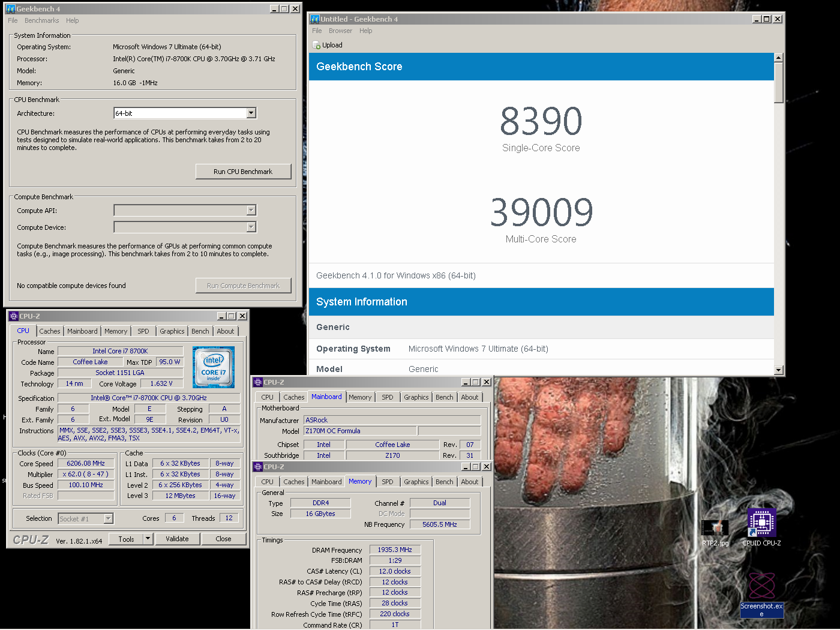Screen dimensions: 840x630
Task: Select Caches tab in CPU-Z Mainboard window
Action: click(x=294, y=397)
